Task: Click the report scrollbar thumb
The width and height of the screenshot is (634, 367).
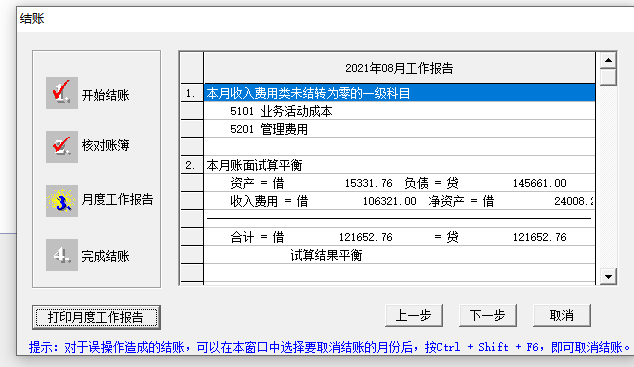Action: tap(608, 77)
